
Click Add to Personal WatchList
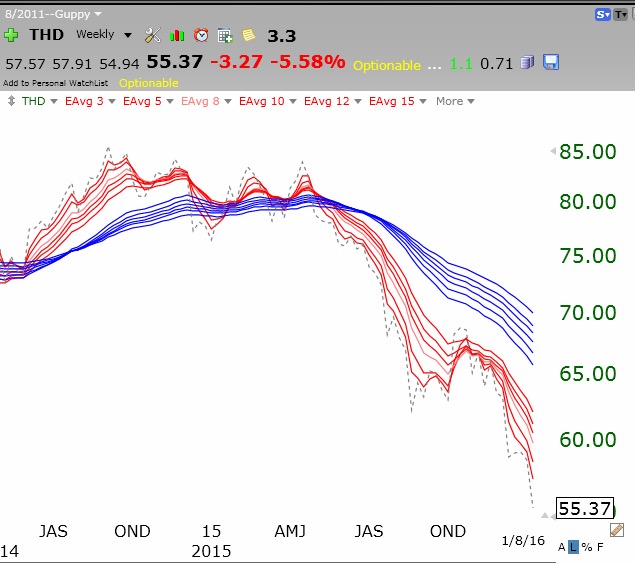pos(55,82)
